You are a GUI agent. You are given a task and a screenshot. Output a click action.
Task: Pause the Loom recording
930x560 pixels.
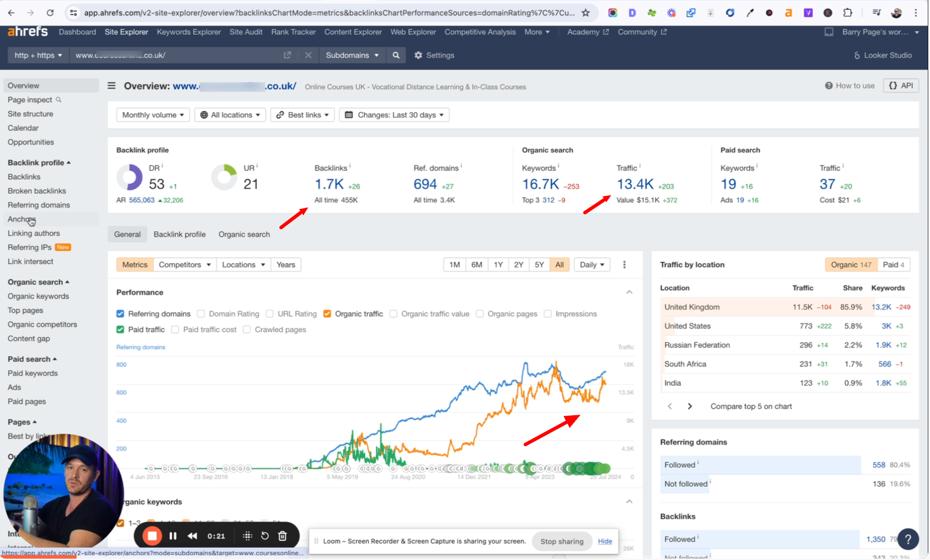pyautogui.click(x=173, y=536)
